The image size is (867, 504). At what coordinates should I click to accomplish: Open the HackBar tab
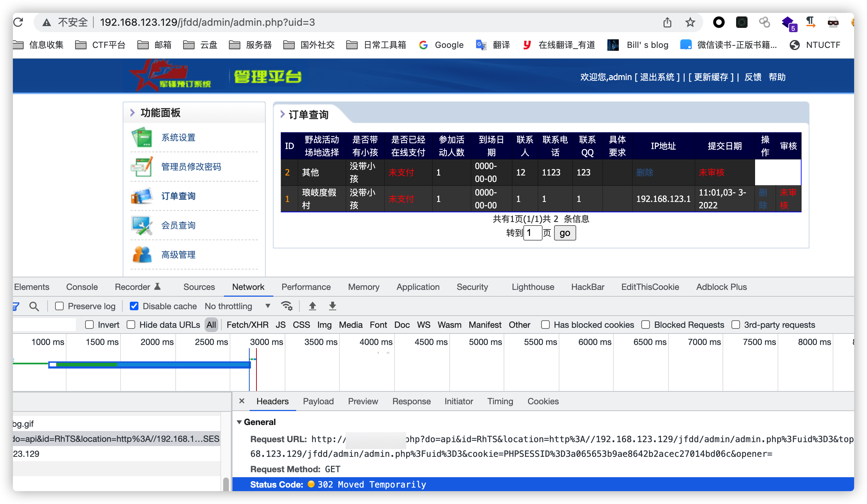[x=588, y=287]
